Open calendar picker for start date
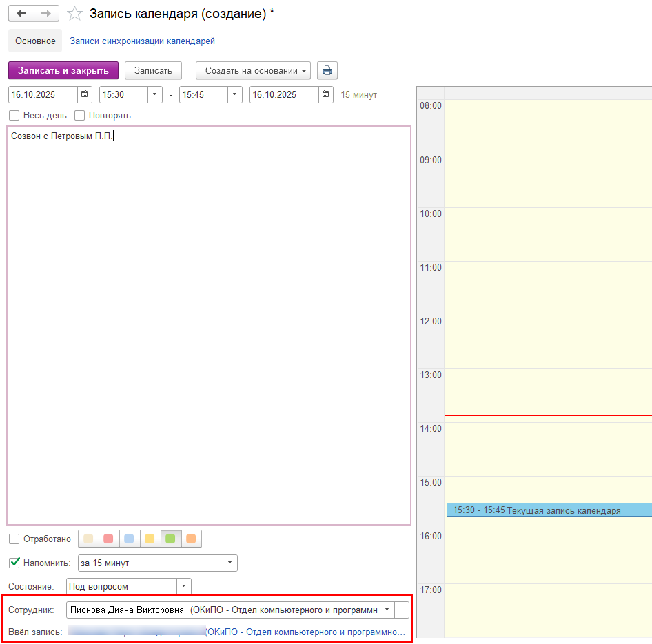This screenshot has width=652, height=644. tap(85, 95)
